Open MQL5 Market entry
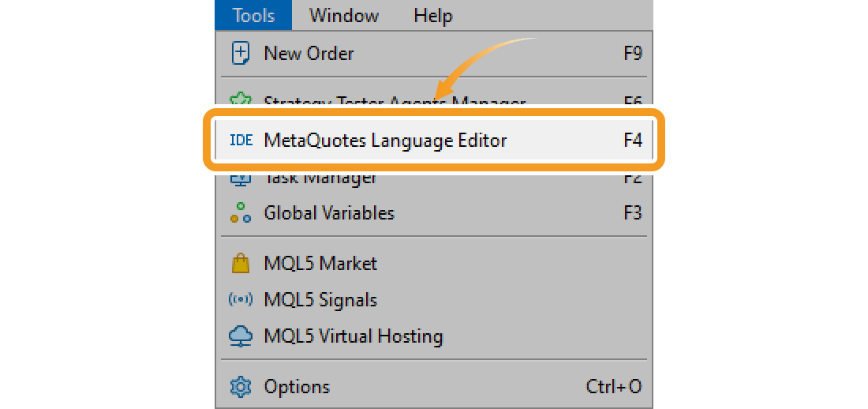This screenshot has width=868, height=409. (433, 263)
